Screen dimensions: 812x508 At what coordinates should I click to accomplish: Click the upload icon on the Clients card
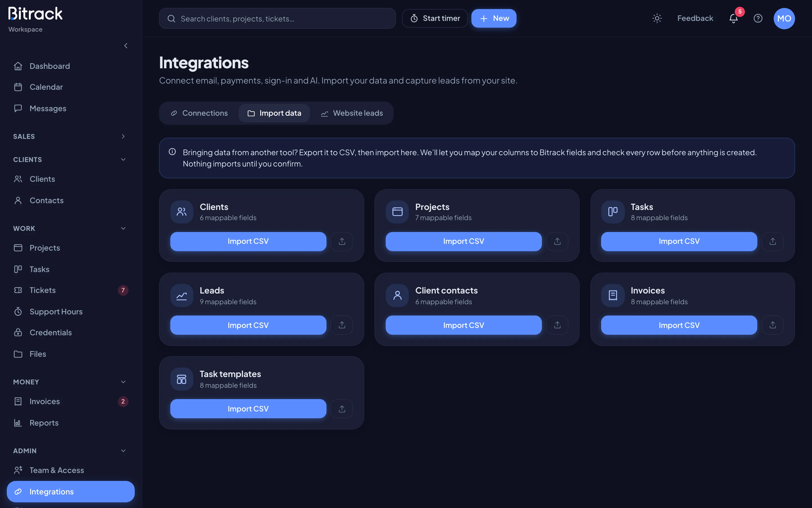coord(342,241)
